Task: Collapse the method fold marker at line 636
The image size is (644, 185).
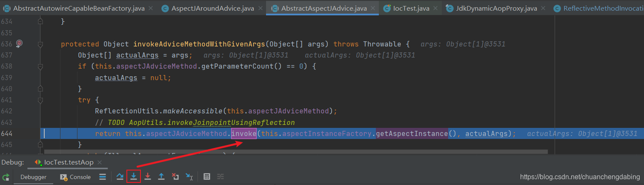Action: (40, 44)
